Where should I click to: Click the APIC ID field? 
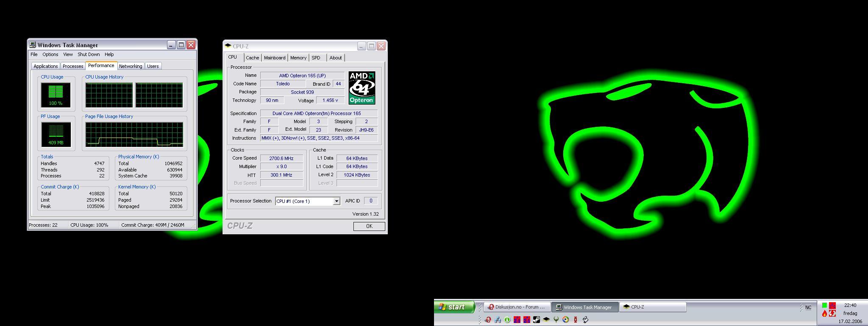coord(371,201)
